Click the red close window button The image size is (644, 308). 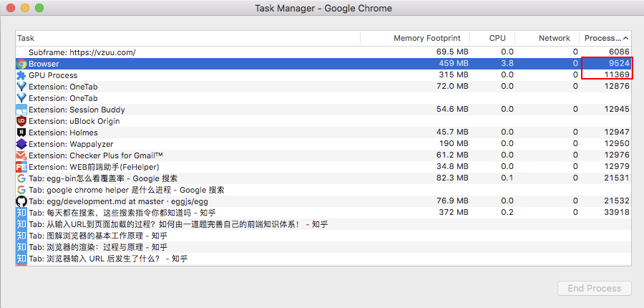pos(11,8)
